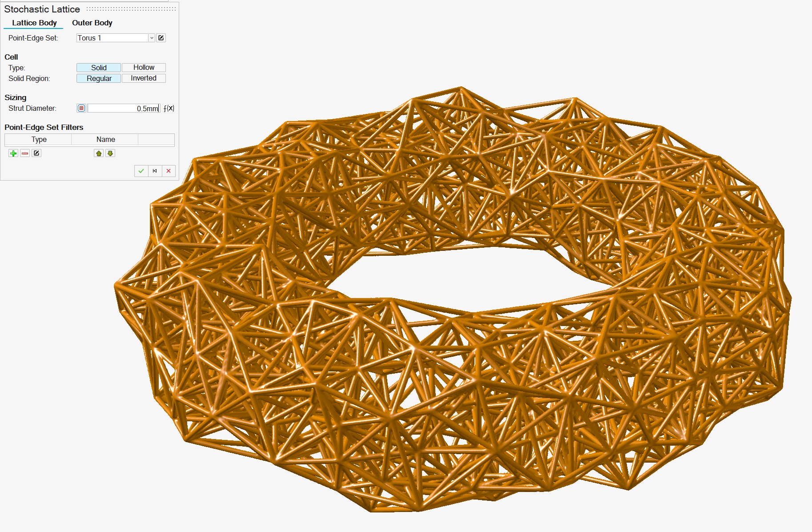Reset settings with the rewind icon

click(155, 171)
